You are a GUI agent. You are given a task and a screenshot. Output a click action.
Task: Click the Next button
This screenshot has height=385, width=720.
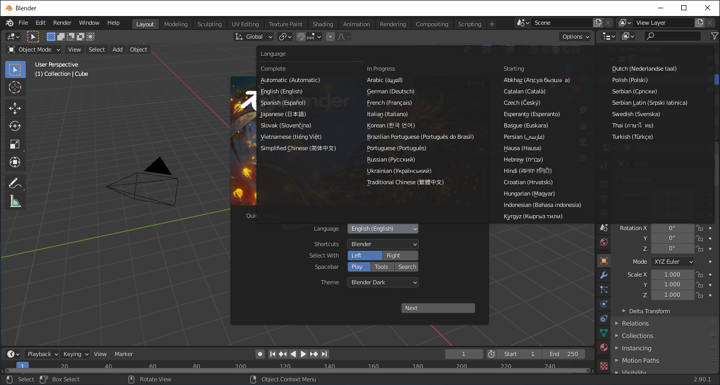[x=438, y=308]
